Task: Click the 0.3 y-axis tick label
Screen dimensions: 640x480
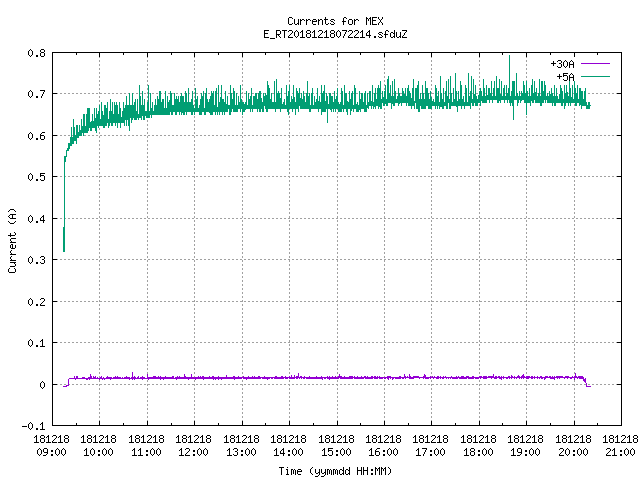Action: click(36, 260)
